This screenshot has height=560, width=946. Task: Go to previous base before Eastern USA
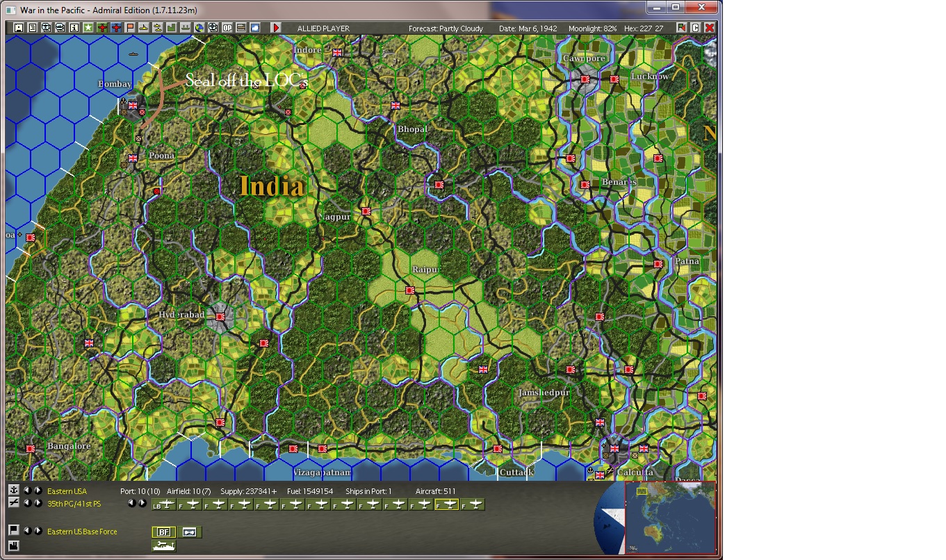28,491
